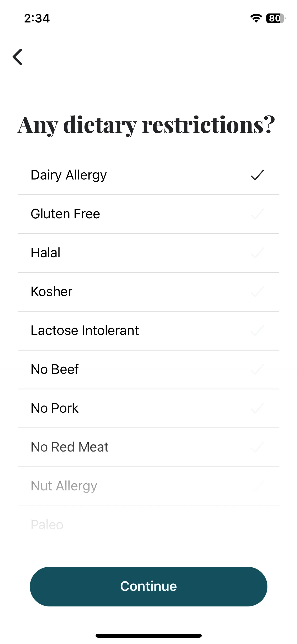Screen dimensions: 297x644
Task: Choose the Kosher label
Action: point(51,292)
